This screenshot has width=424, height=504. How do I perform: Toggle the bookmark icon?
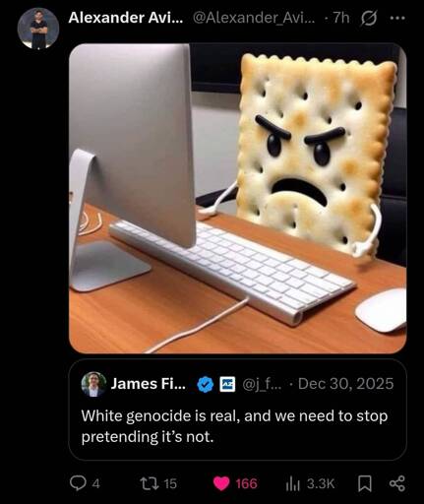[365, 483]
